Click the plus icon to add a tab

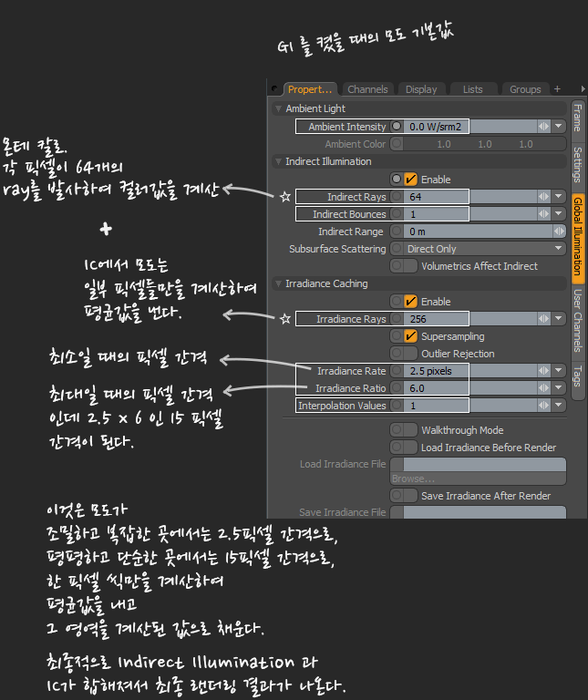click(x=557, y=88)
